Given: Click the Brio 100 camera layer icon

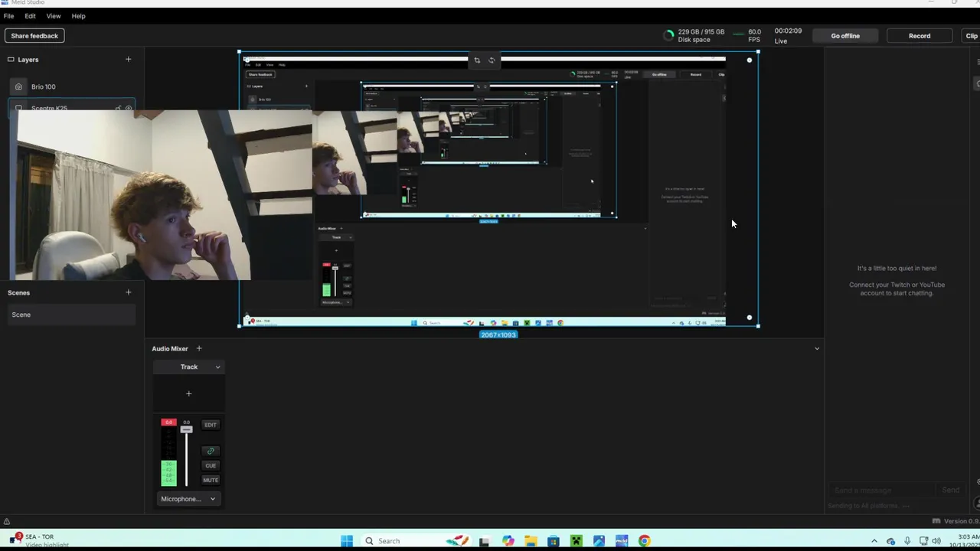Looking at the screenshot, I should [19, 86].
